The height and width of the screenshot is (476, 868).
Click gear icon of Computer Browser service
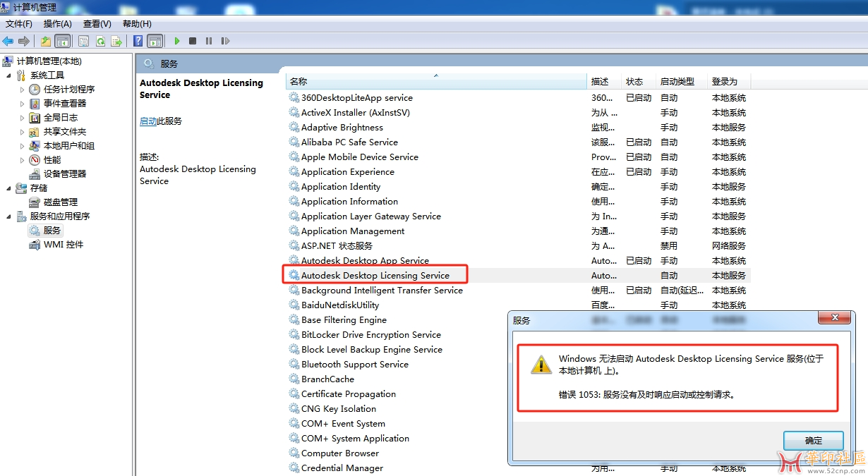click(x=294, y=453)
